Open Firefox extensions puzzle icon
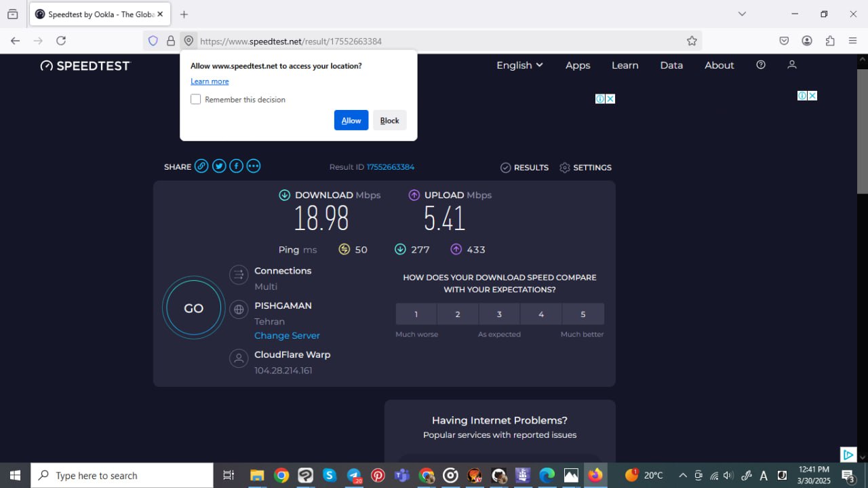This screenshot has width=868, height=488. [x=830, y=41]
